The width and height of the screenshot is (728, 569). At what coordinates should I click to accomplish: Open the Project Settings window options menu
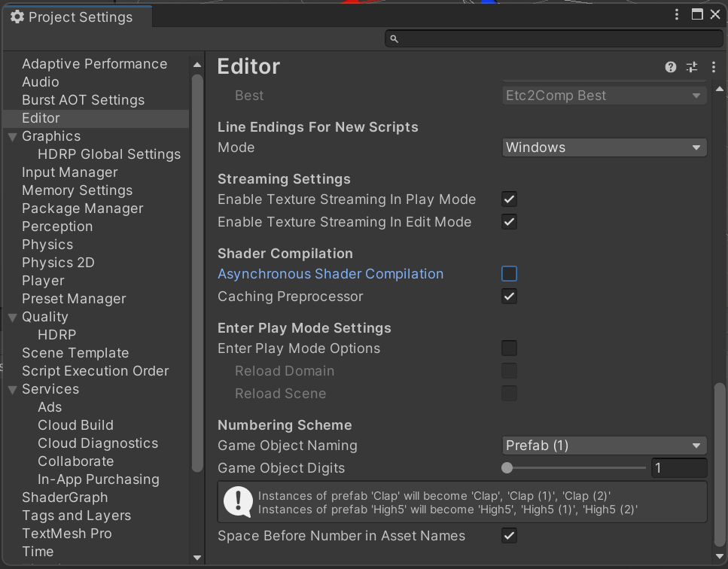tap(677, 15)
